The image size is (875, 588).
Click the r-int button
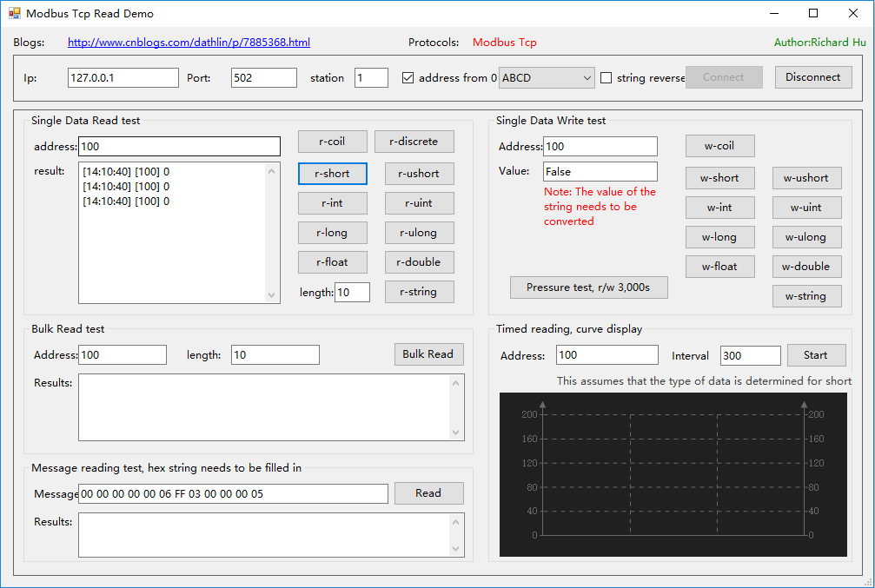tap(333, 203)
